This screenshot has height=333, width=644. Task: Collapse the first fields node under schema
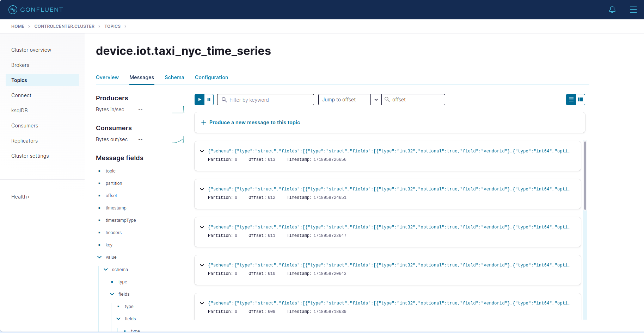pyautogui.click(x=112, y=294)
